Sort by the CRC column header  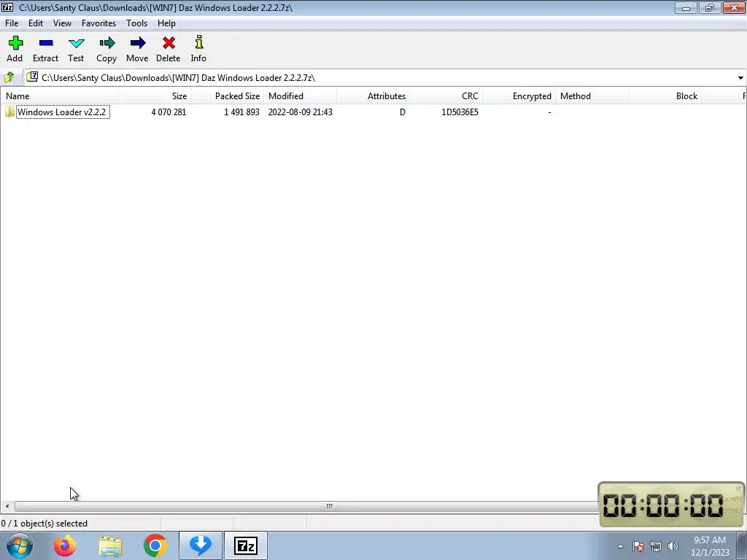click(x=446, y=96)
